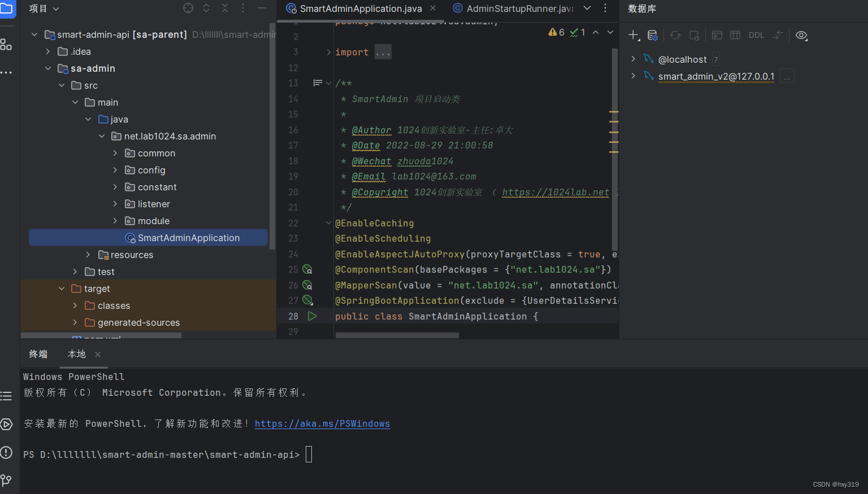Hide the project panel minimize icon
Viewport: 868px width, 494px height.
262,8
